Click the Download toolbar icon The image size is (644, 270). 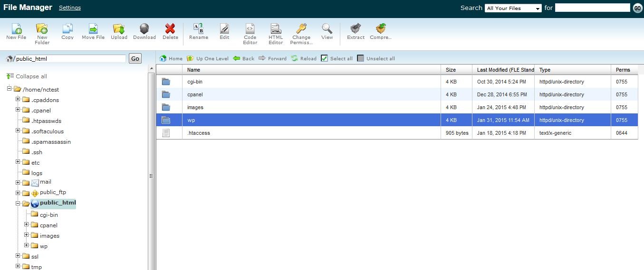(144, 29)
